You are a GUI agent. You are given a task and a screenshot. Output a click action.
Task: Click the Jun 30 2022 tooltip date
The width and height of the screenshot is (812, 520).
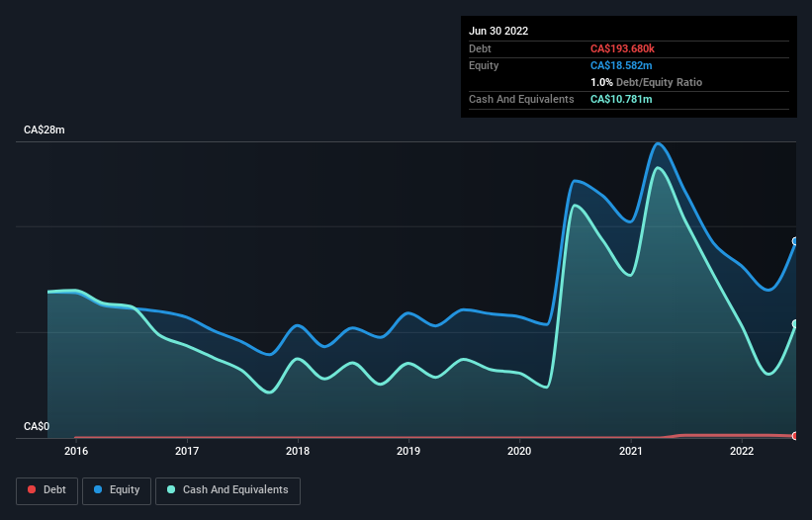pyautogui.click(x=498, y=31)
